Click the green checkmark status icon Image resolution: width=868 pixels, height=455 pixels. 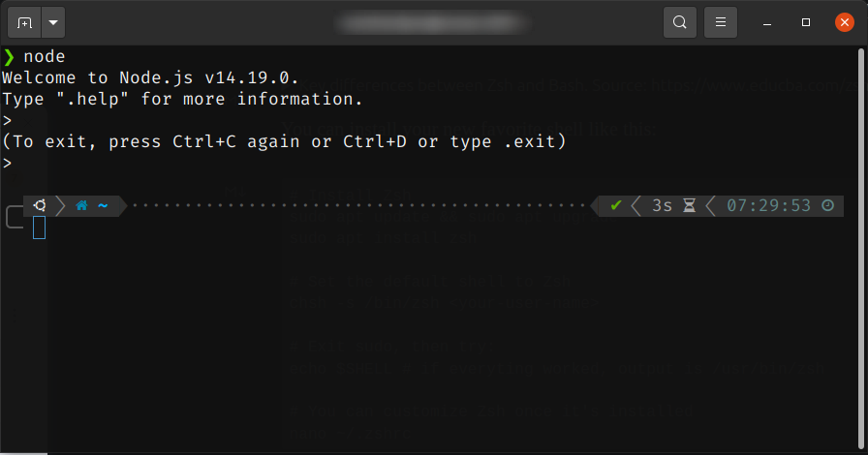tap(615, 206)
